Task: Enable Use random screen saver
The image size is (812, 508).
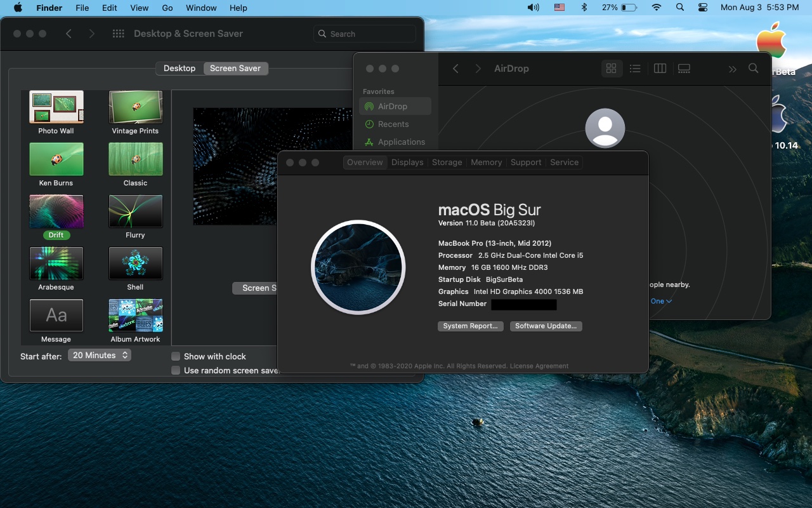Action: point(176,370)
